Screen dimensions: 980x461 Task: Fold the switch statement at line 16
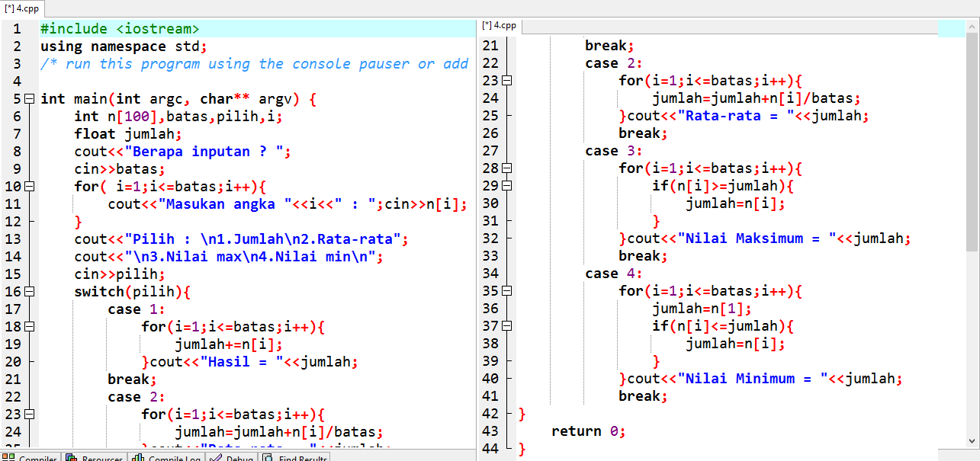click(x=29, y=290)
